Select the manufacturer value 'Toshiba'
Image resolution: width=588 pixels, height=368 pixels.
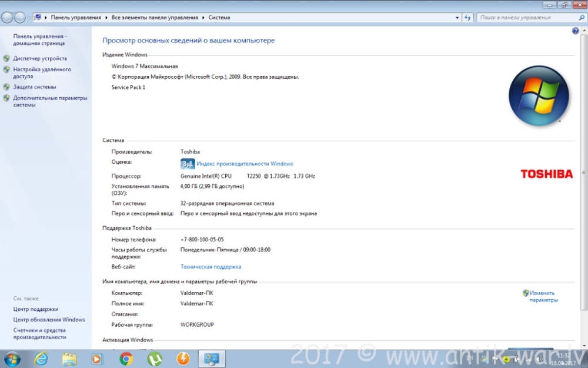coord(190,152)
